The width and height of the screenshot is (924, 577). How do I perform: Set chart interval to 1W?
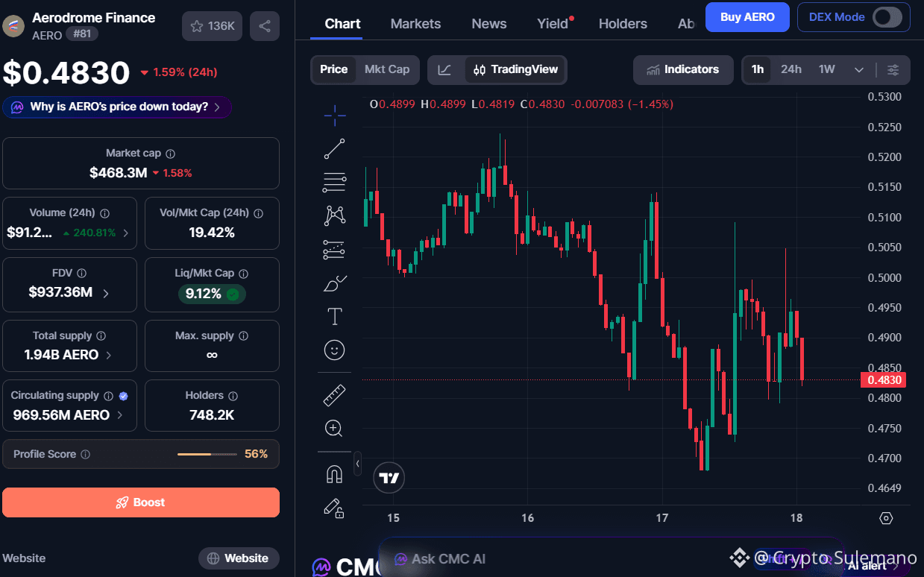(x=826, y=69)
